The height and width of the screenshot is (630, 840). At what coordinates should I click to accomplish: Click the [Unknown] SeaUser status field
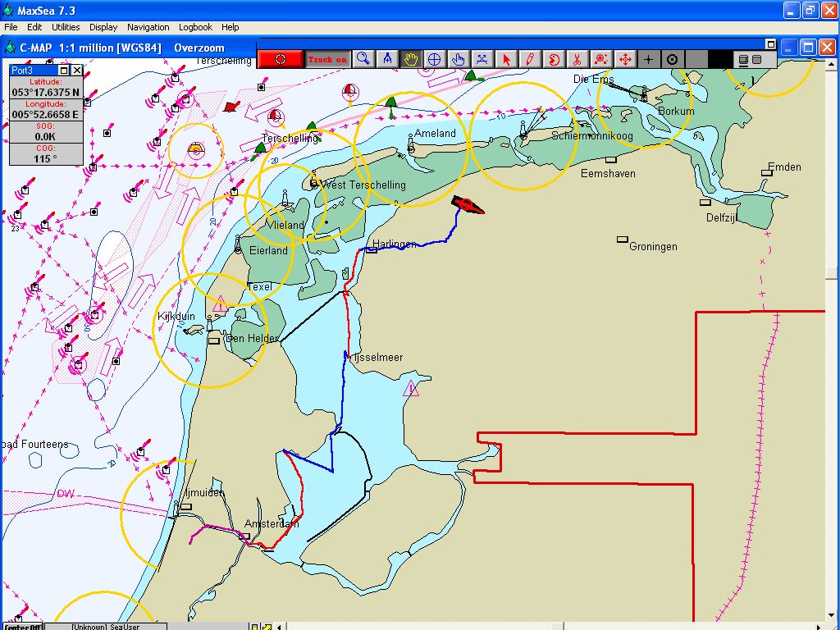[106, 627]
